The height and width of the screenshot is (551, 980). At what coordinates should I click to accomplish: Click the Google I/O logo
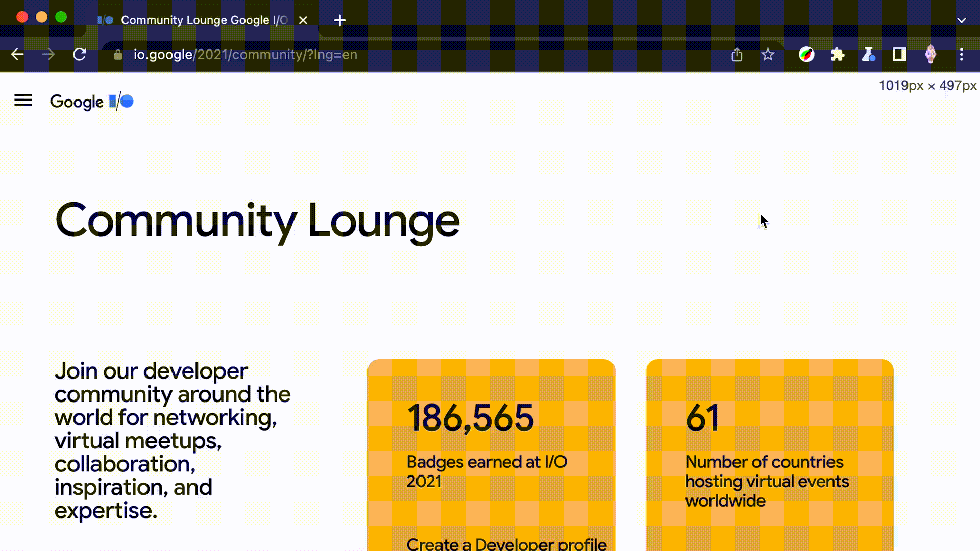click(92, 102)
